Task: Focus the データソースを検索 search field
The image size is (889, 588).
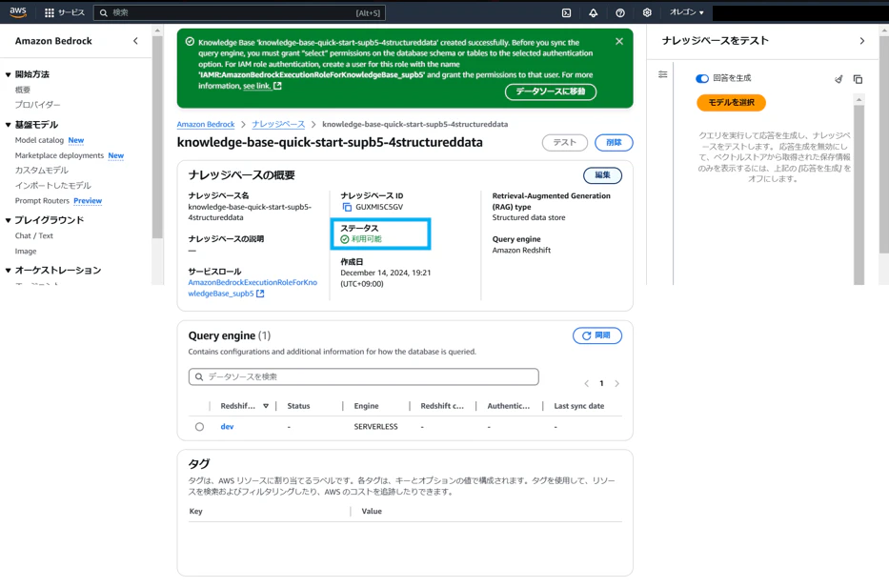Action: [363, 377]
